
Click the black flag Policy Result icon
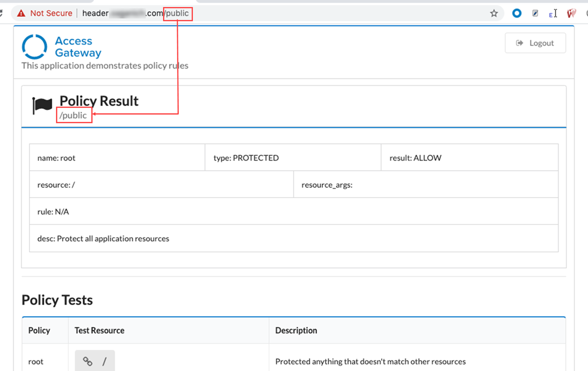(42, 105)
